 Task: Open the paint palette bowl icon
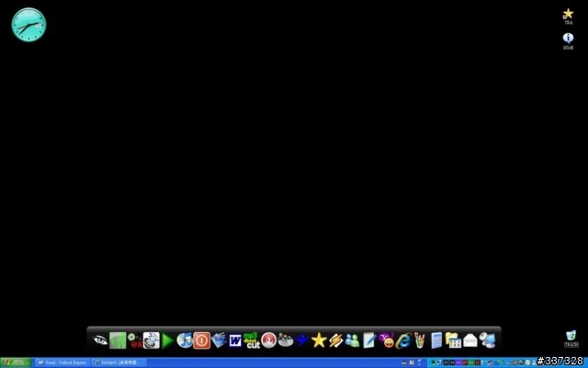pos(286,340)
